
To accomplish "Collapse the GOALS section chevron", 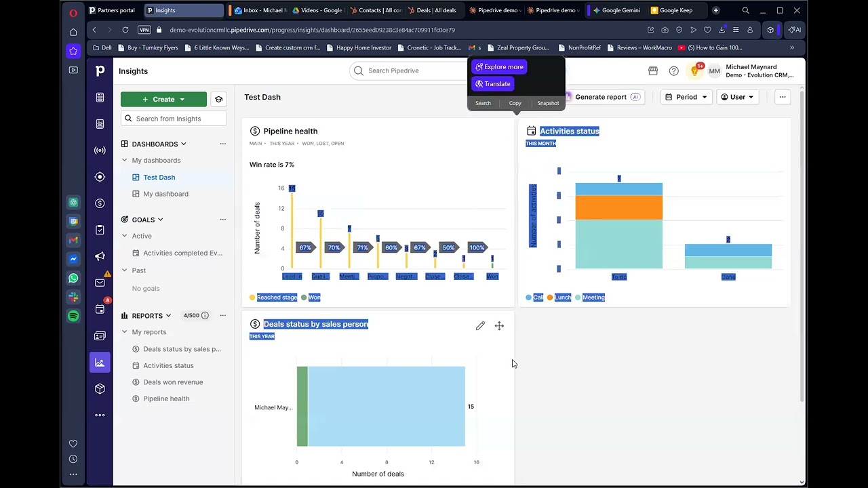I will (160, 220).
